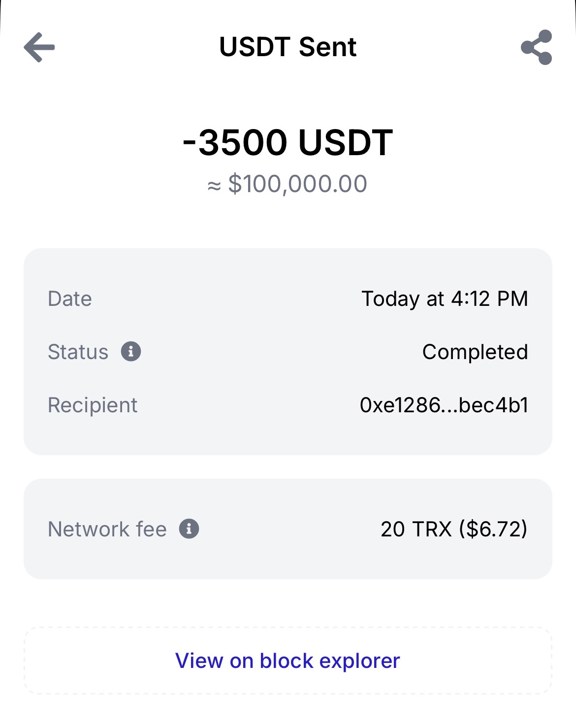Click the 'USDT Sent' page title
This screenshot has width=576, height=728.
point(288,47)
